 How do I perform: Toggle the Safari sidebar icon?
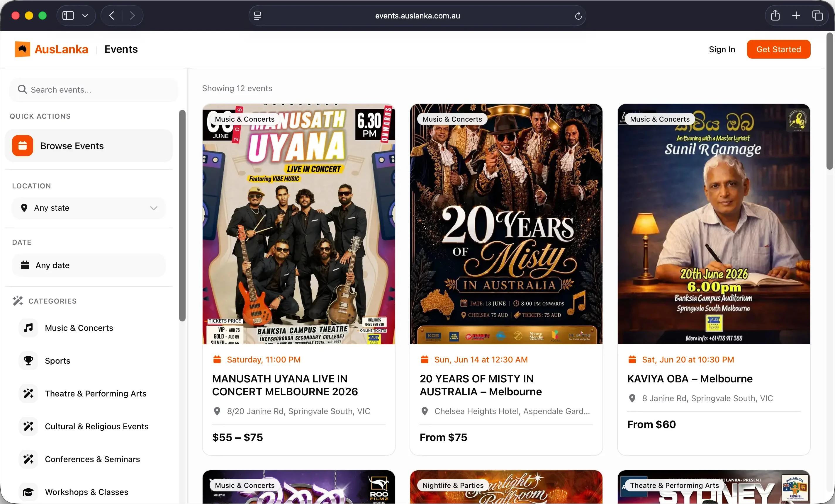(x=68, y=16)
